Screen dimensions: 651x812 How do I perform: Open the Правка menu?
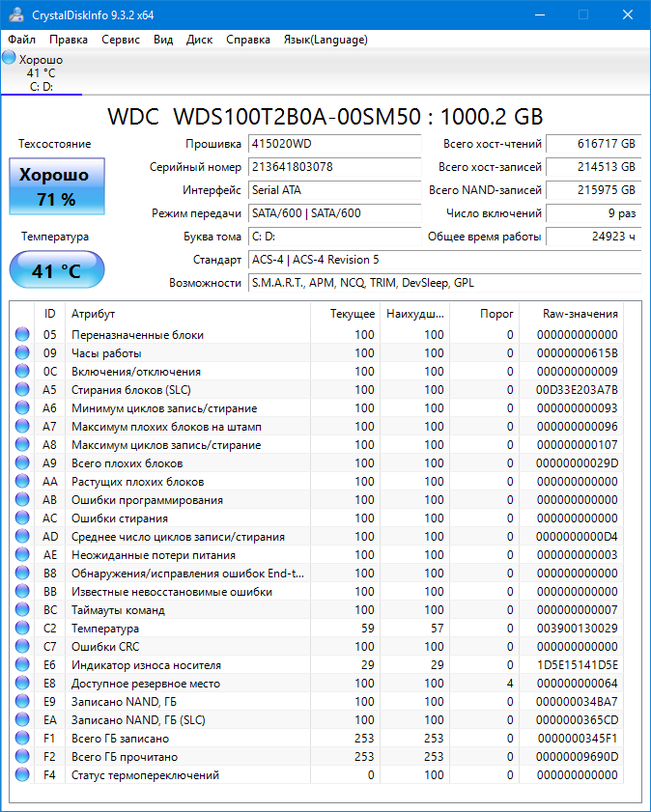click(69, 40)
